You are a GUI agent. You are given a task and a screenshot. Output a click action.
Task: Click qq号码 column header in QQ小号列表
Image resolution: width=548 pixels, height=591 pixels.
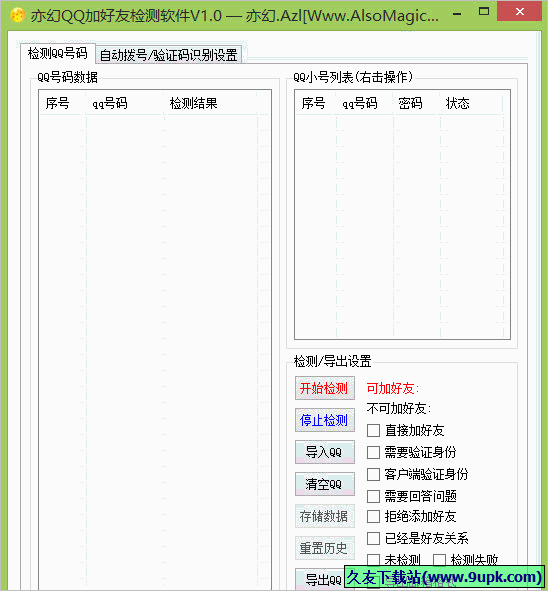(364, 103)
